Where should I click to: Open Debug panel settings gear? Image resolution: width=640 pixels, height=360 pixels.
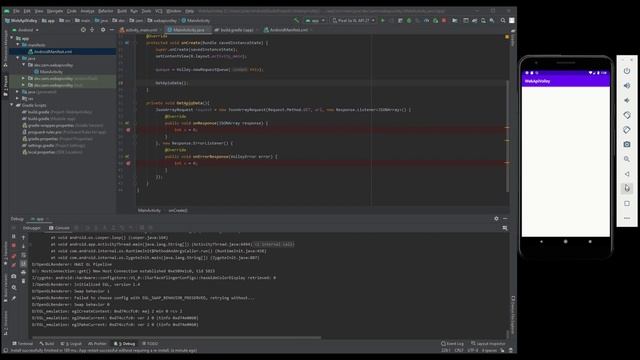tap(496, 218)
